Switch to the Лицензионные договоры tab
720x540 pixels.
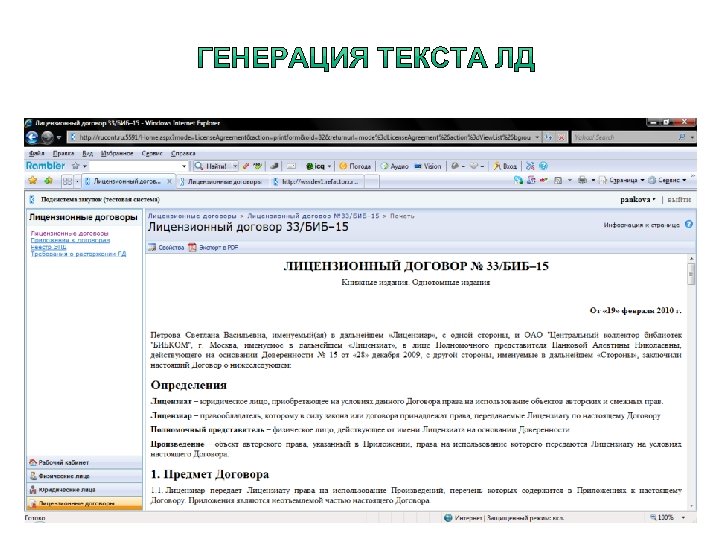click(x=220, y=182)
